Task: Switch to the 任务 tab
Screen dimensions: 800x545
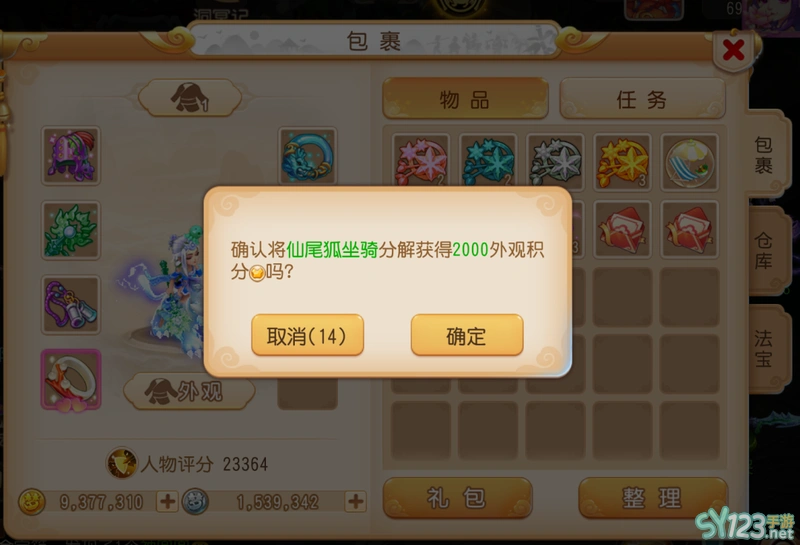Action: pos(642,98)
